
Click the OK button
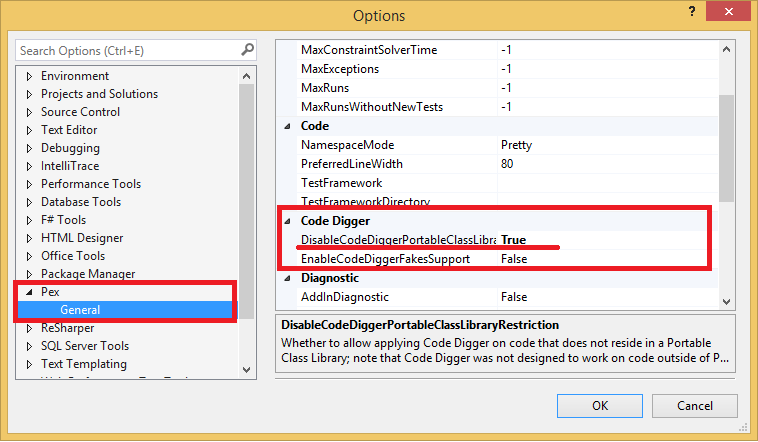pyautogui.click(x=600, y=406)
